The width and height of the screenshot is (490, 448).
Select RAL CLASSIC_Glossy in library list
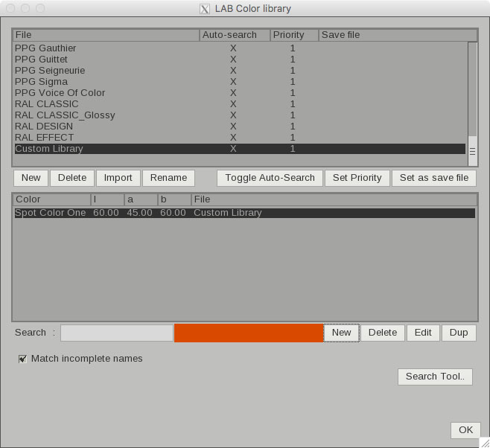(x=66, y=115)
